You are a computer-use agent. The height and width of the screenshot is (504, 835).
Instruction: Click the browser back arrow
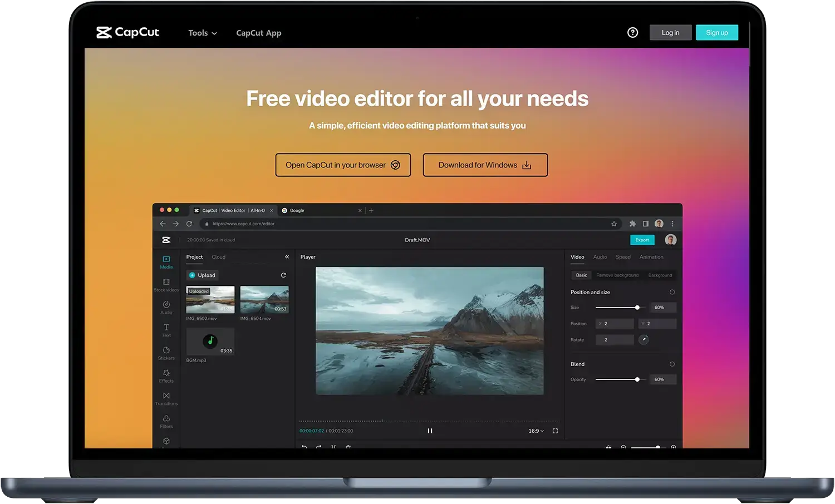tap(163, 224)
